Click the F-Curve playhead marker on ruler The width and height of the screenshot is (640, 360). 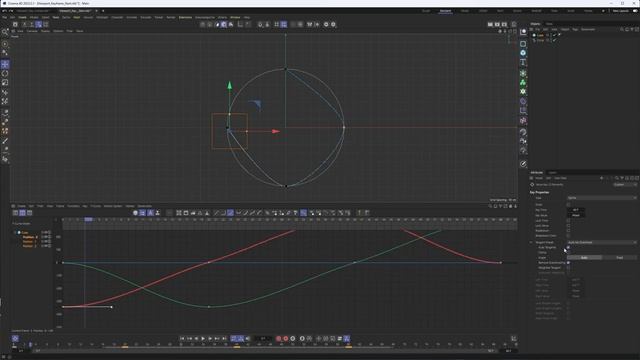pyautogui.click(x=88, y=220)
